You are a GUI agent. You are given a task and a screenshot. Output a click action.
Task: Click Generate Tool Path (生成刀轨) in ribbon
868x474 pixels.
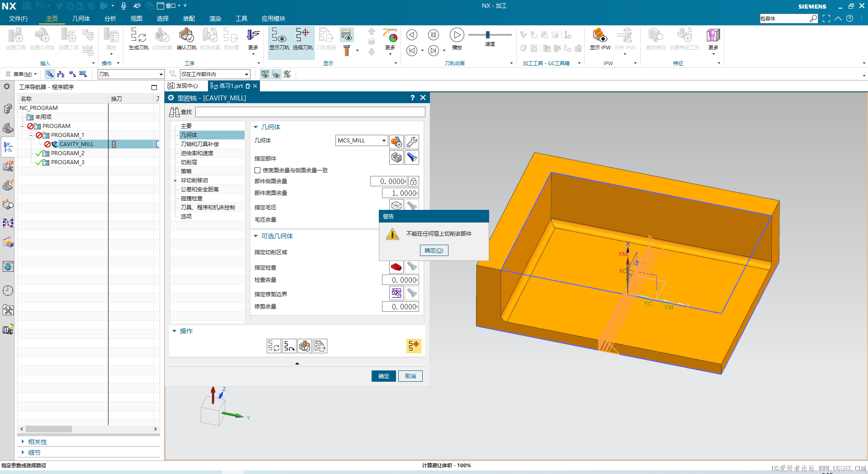pyautogui.click(x=138, y=39)
